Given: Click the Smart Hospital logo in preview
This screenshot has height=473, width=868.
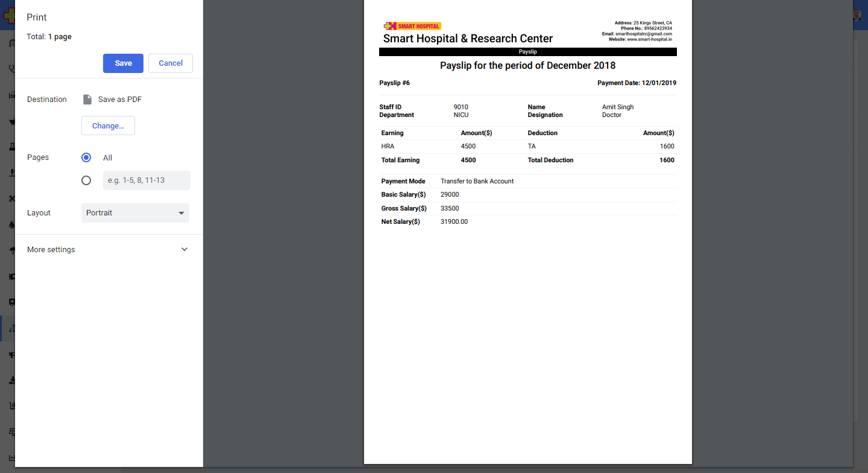Looking at the screenshot, I should tap(412, 26).
